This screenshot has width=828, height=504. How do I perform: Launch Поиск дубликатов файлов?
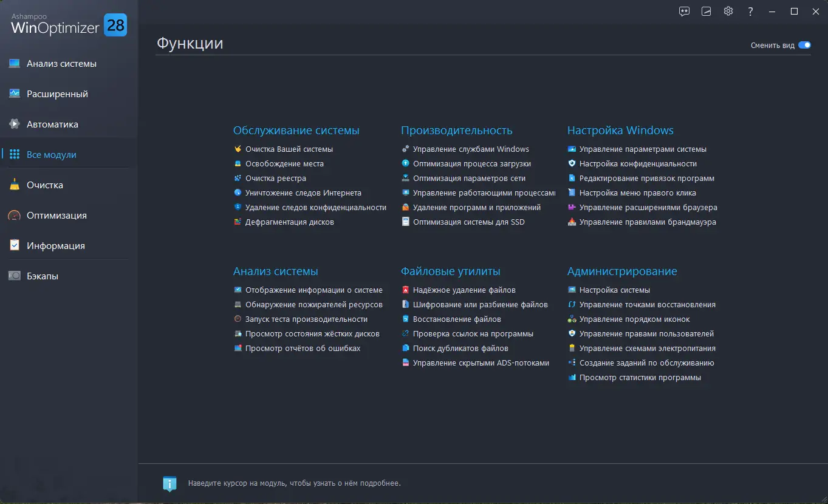[x=460, y=349]
